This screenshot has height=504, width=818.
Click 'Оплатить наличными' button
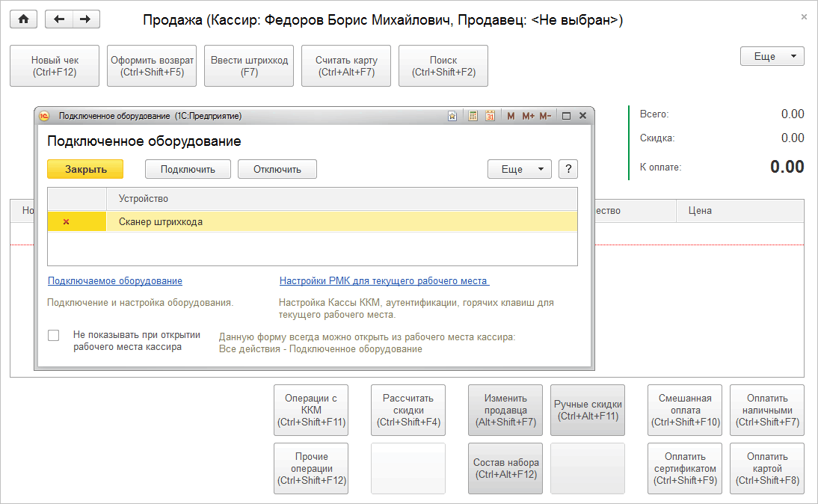(x=767, y=410)
